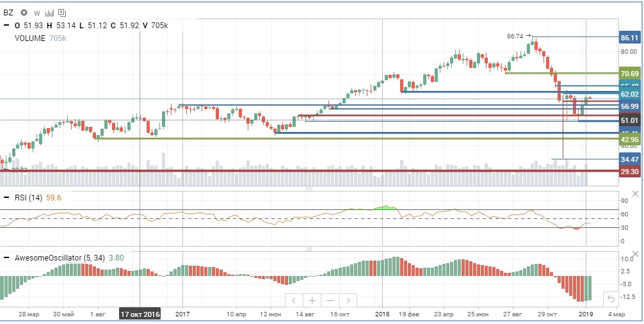Image resolution: width=644 pixels, height=324 pixels.
Task: Click the BZ ticker symbol
Action: (8, 12)
